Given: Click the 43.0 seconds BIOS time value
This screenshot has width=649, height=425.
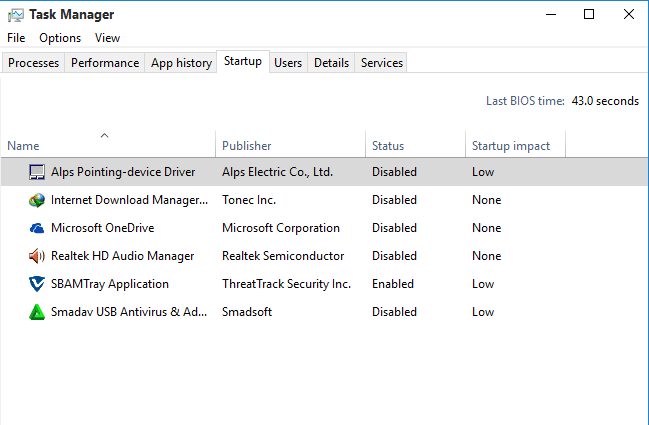Looking at the screenshot, I should (x=605, y=101).
